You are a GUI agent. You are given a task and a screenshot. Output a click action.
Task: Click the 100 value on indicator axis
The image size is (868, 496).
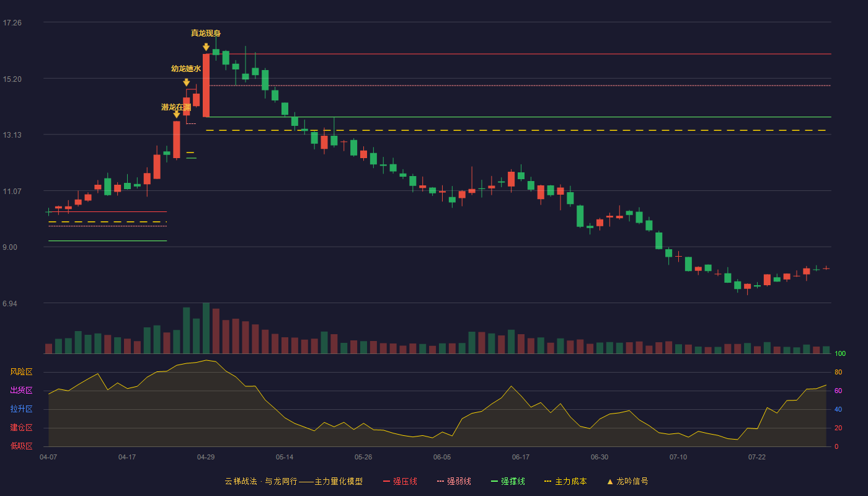point(840,354)
